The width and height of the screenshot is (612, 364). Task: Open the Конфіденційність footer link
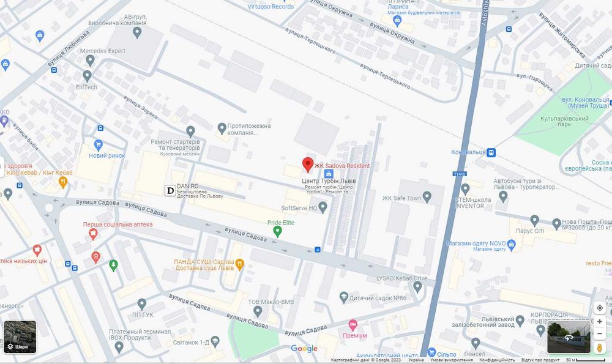pyautogui.click(x=497, y=360)
